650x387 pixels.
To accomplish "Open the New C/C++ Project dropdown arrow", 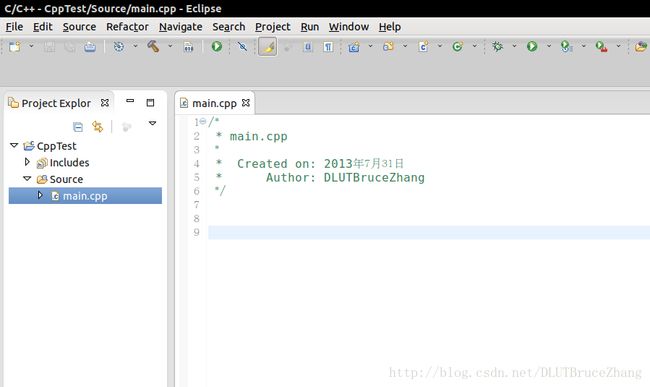I will pyautogui.click(x=370, y=46).
